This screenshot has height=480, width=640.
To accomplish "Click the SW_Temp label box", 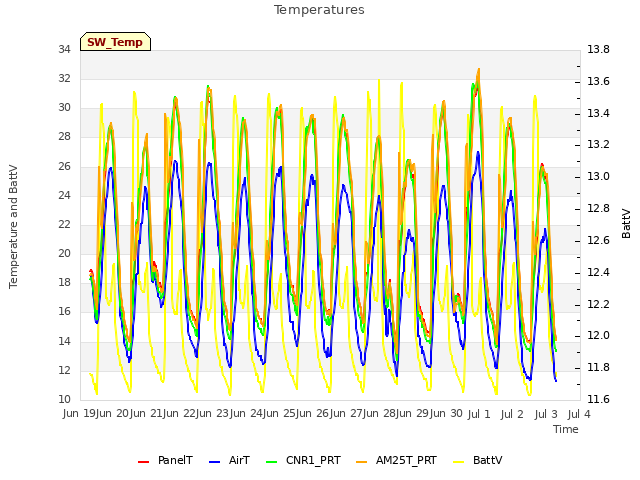I will (x=116, y=42).
